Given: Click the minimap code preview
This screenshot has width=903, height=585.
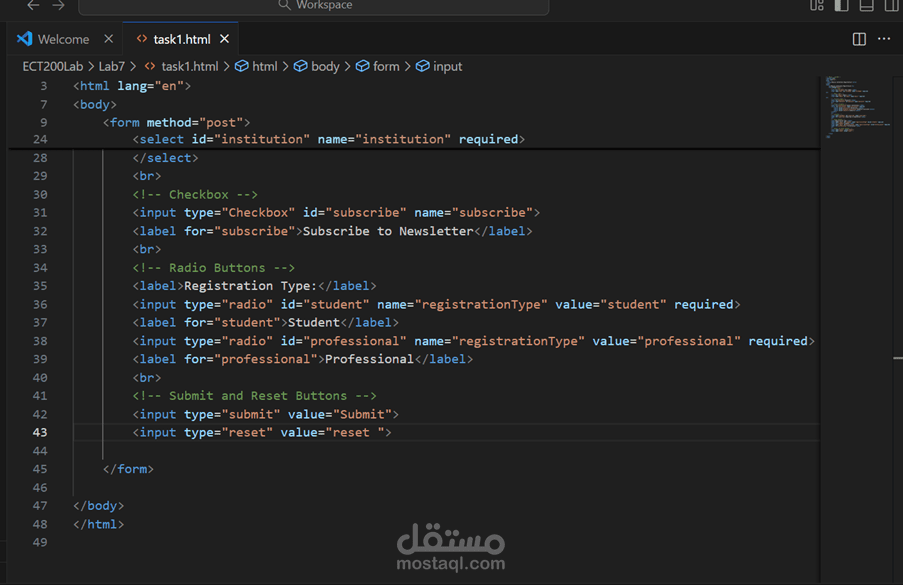Looking at the screenshot, I should 855,105.
